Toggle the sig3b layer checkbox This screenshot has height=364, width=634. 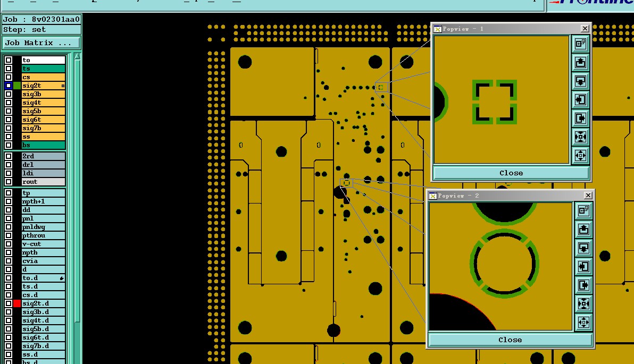[x=9, y=94]
